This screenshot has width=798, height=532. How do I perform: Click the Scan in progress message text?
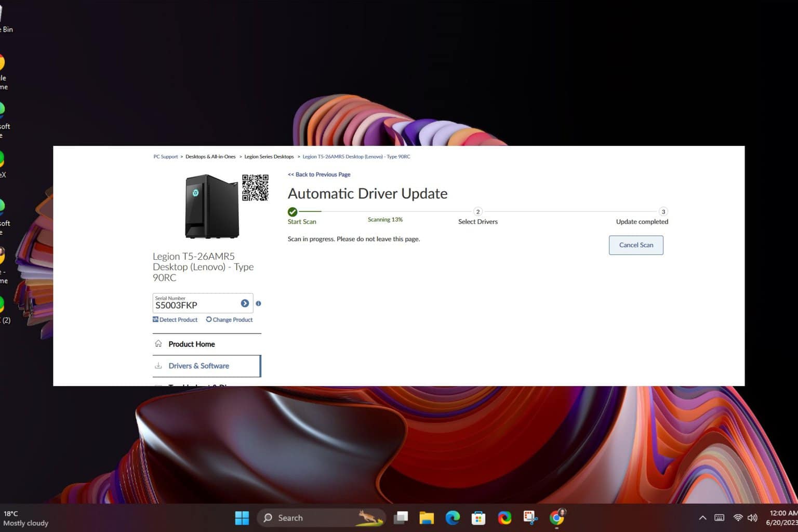click(x=354, y=239)
